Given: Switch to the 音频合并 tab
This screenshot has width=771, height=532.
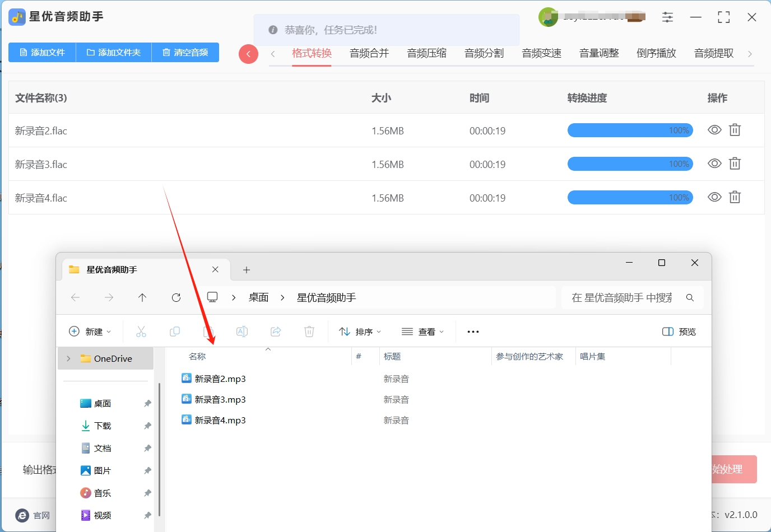Looking at the screenshot, I should coord(369,53).
